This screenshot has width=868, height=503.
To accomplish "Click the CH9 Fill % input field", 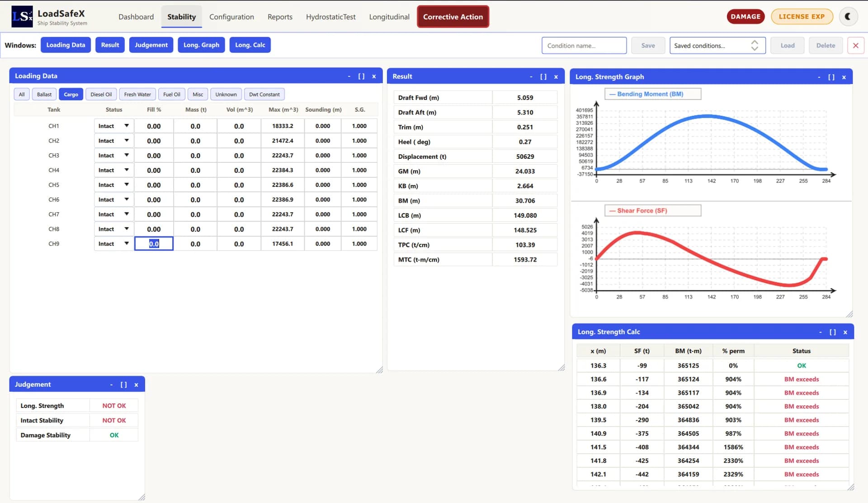I will click(154, 244).
